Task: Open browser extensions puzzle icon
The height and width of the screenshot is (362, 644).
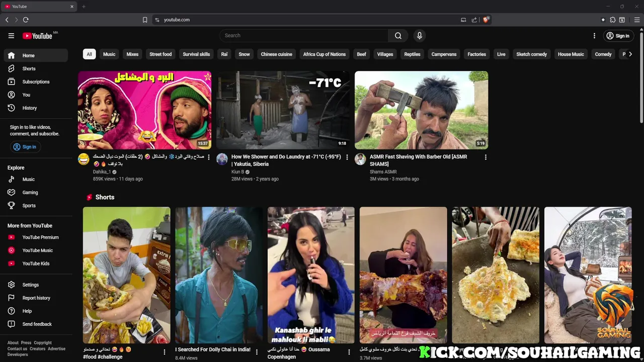Action: [x=612, y=20]
